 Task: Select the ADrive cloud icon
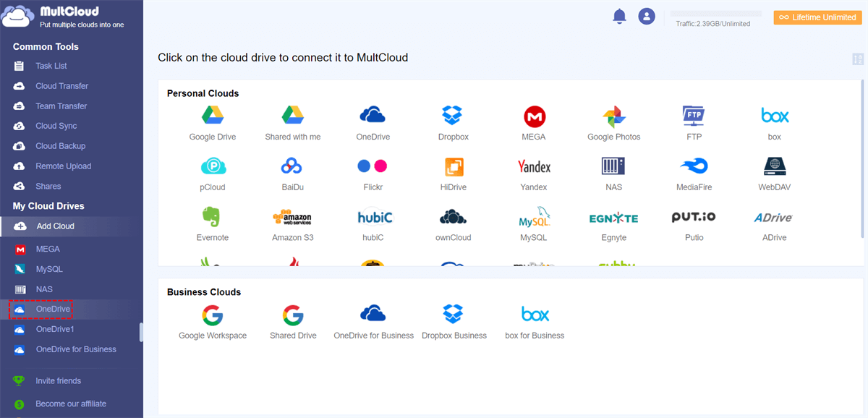[773, 218]
